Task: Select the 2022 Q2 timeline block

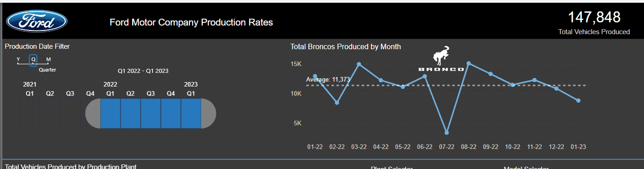Action: (130, 113)
